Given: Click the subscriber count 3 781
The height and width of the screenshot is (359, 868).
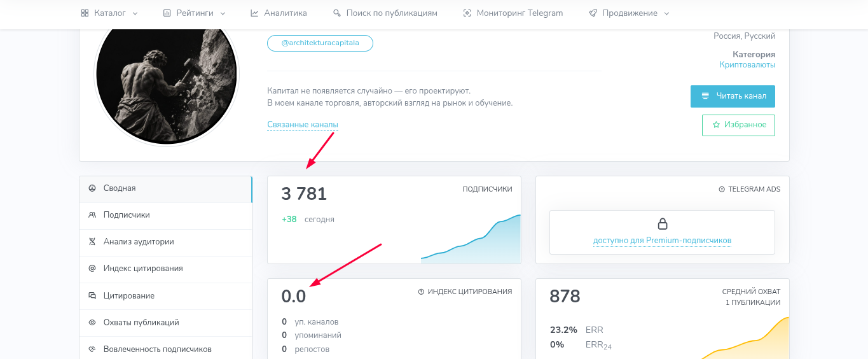Looking at the screenshot, I should point(304,194).
